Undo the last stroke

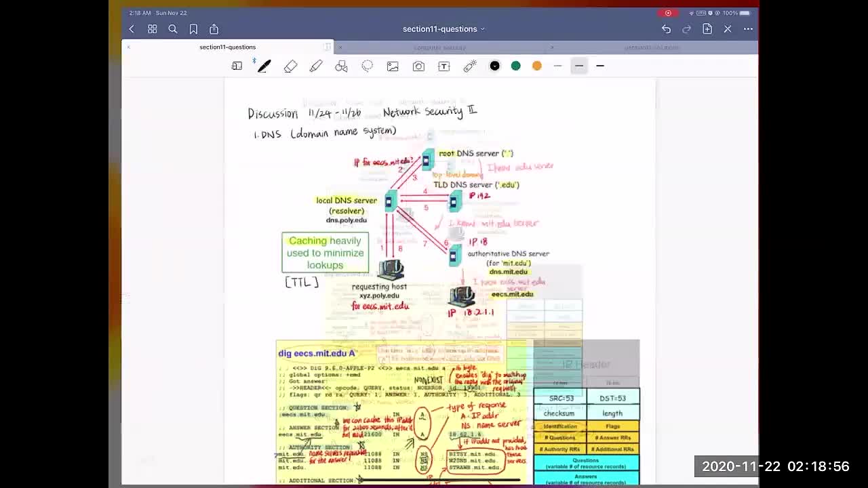click(x=666, y=29)
